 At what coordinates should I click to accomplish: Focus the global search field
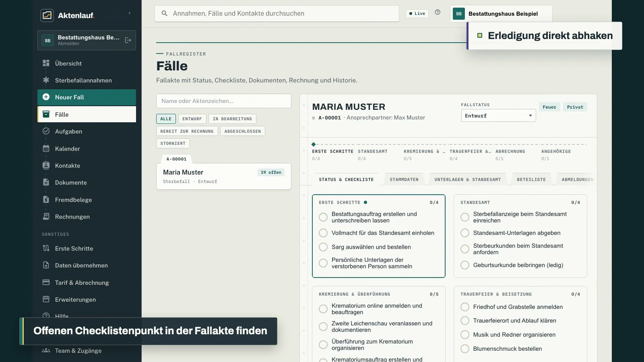277,13
